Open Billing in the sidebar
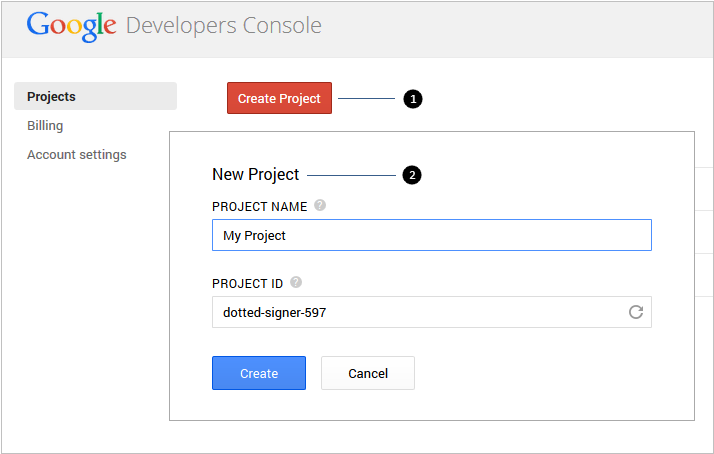 pyautogui.click(x=45, y=126)
